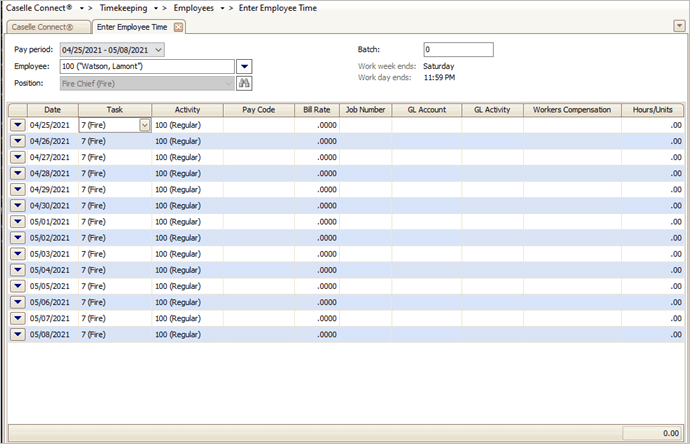Screen dimensions: 690x444
Task: Switch to the Caselle Connect tab
Action: (x=47, y=26)
